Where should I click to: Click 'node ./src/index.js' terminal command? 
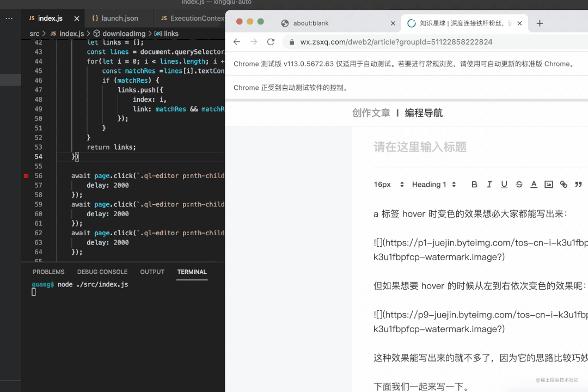click(x=93, y=284)
